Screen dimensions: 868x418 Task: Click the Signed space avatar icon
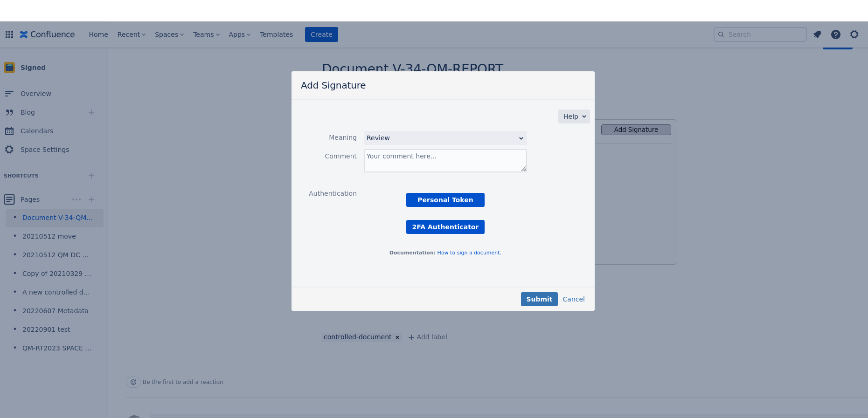tap(9, 68)
